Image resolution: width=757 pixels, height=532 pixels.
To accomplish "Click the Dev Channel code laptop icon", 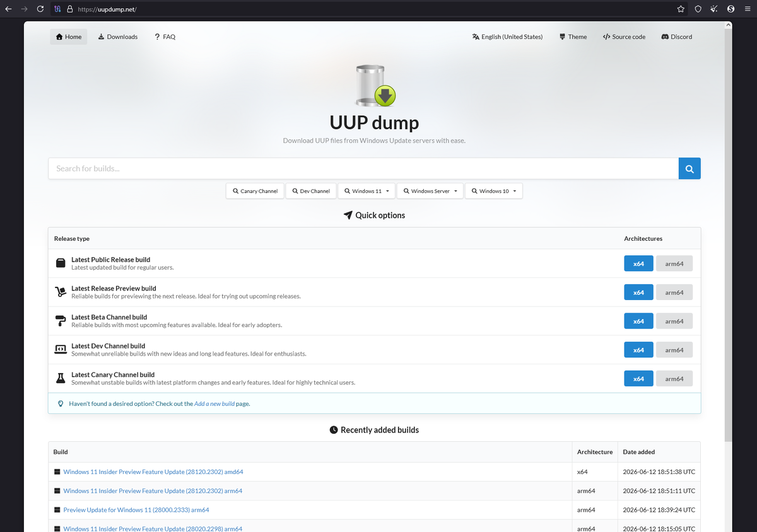I will coord(61,350).
